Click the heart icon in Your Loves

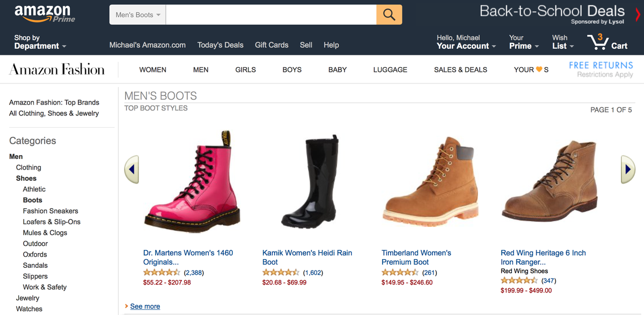pos(539,70)
